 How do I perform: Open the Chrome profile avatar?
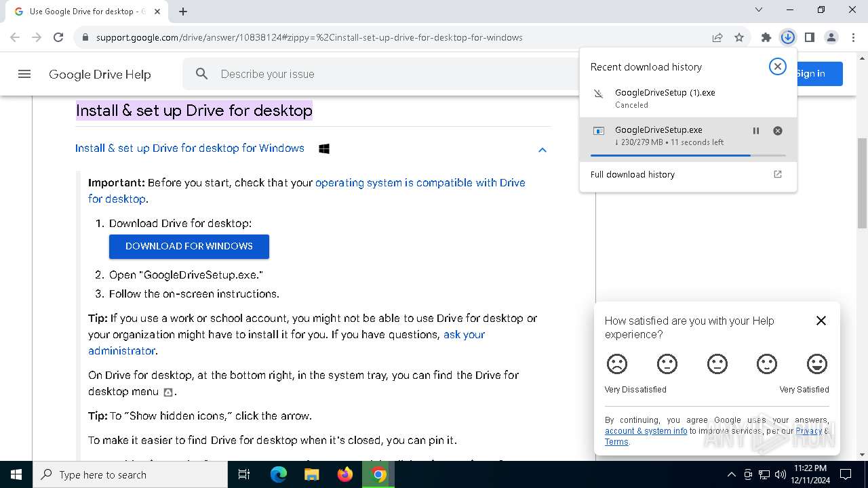[831, 37]
